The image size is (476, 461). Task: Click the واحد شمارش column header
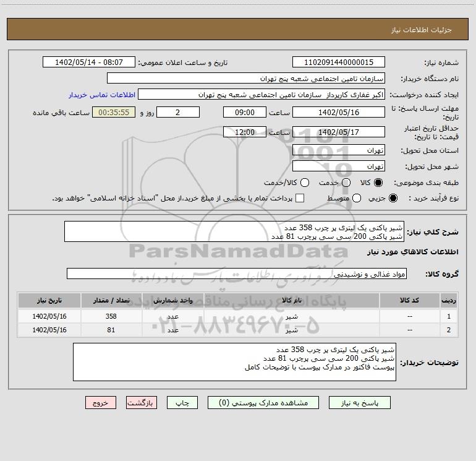tap(173, 301)
